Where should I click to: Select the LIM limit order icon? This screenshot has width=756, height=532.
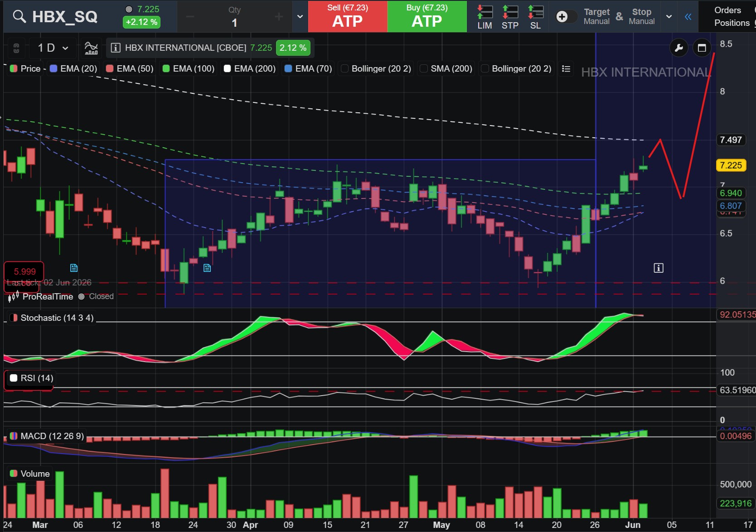point(485,17)
